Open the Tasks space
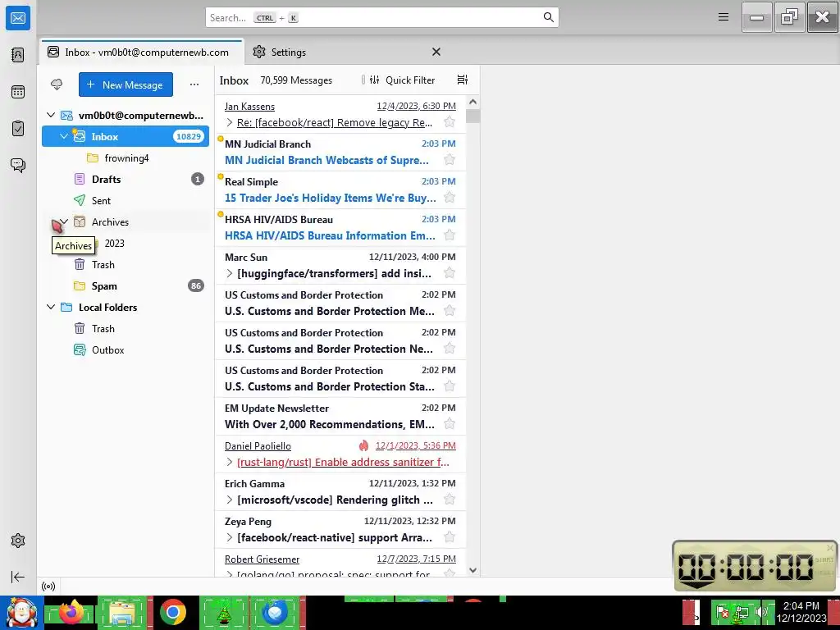Image resolution: width=840 pixels, height=630 pixels. (18, 129)
